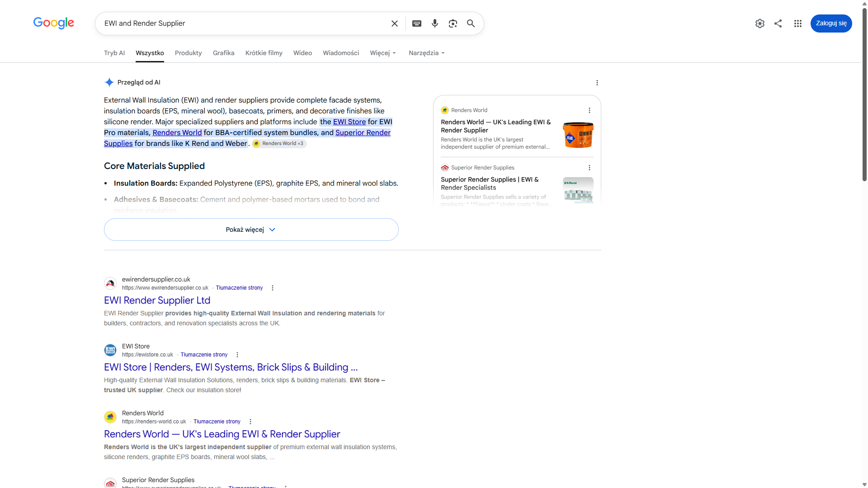
Task: Open more options for Renders World source card
Action: (590, 110)
